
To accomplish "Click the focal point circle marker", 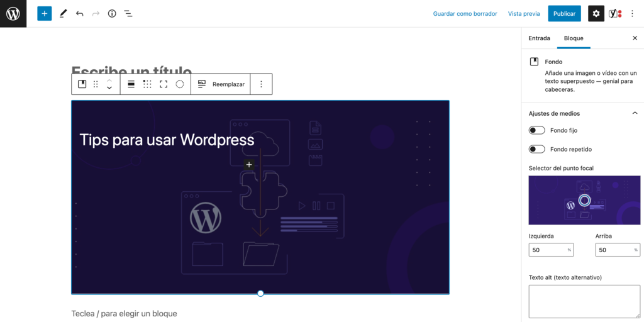I will tap(584, 200).
